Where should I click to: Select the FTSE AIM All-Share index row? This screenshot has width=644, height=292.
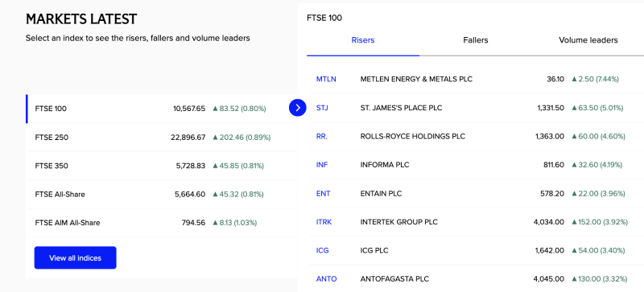[162, 223]
